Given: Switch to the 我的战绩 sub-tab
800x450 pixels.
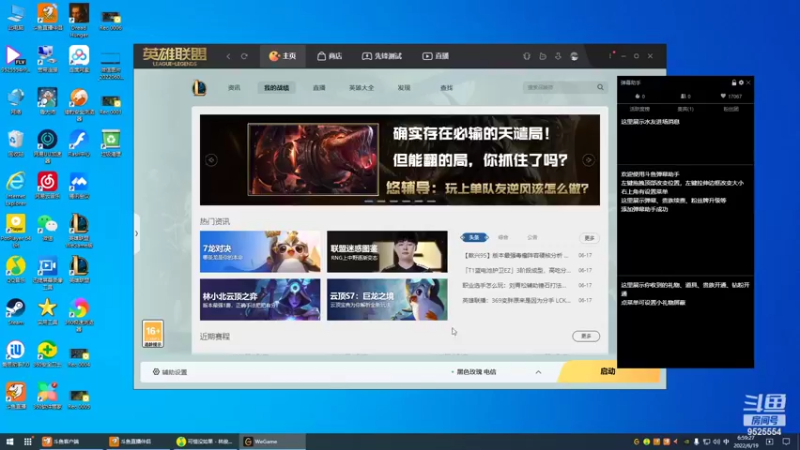Looking at the screenshot, I should pos(277,88).
